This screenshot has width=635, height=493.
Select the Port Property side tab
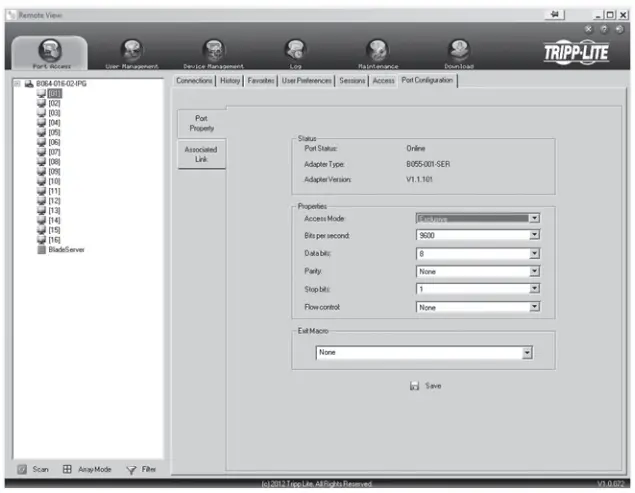[x=202, y=124]
